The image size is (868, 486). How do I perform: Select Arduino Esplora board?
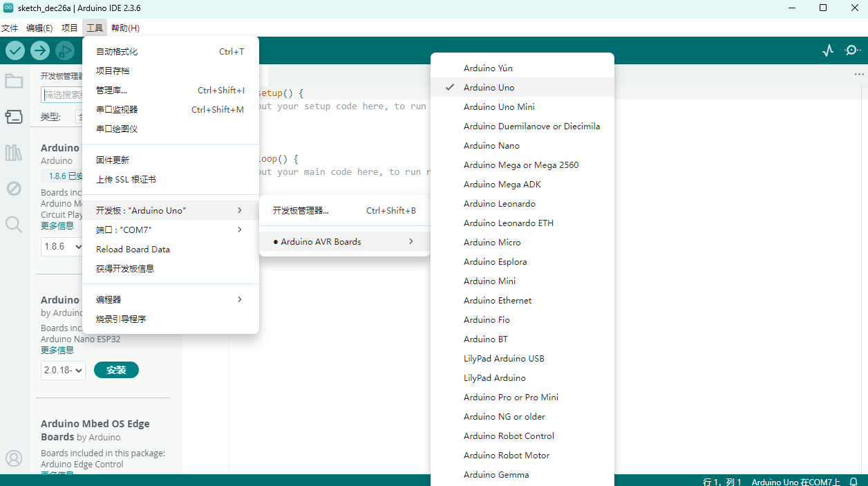522,261
